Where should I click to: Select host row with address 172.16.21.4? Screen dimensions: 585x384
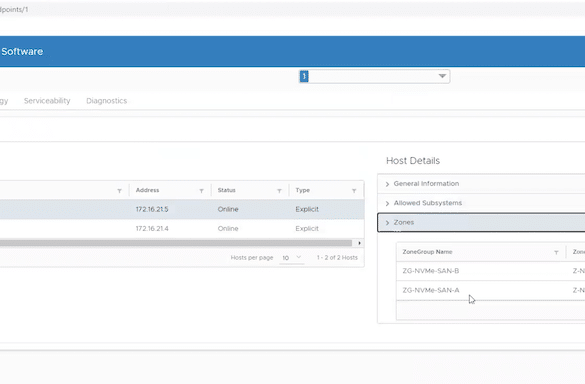182,228
